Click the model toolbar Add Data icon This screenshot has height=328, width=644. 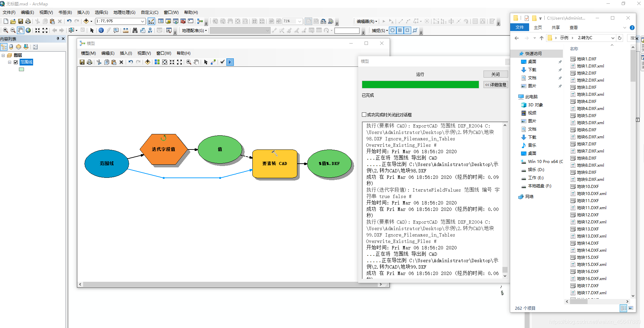point(148,62)
